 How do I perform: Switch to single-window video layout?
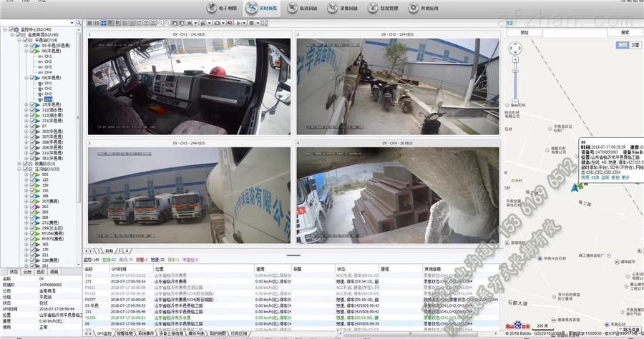pyautogui.click(x=89, y=23)
